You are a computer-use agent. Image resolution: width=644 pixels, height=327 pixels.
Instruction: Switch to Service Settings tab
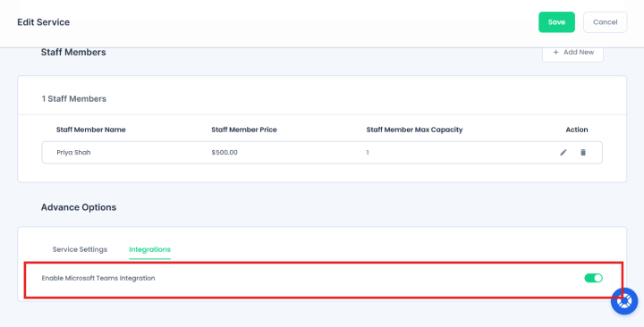coord(80,249)
